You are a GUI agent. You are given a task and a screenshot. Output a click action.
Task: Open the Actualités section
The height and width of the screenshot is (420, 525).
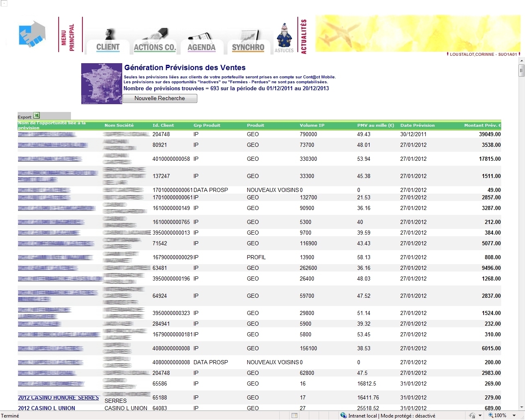tap(304, 36)
